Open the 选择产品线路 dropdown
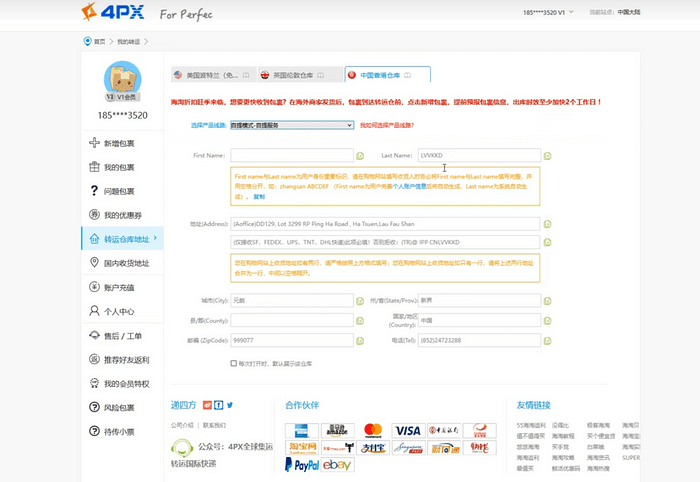This screenshot has height=482, width=700. pyautogui.click(x=291, y=125)
